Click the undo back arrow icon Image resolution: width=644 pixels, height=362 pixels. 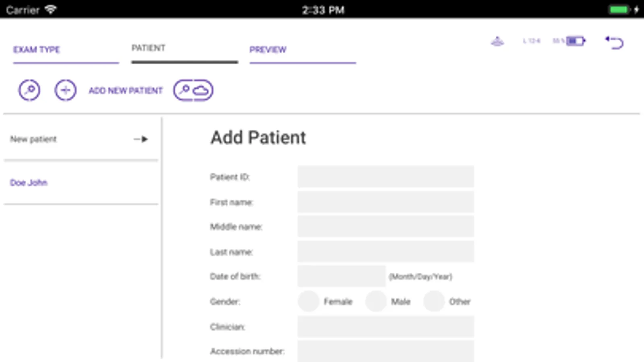615,42
